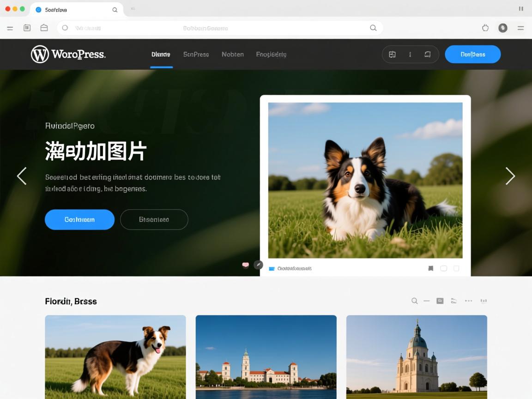The height and width of the screenshot is (399, 532).
Task: Toggle the second checkbox on the photo card footer
Action: pyautogui.click(x=456, y=268)
